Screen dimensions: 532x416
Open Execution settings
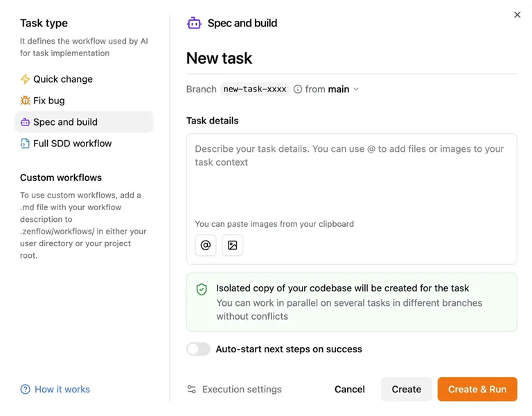coord(234,389)
